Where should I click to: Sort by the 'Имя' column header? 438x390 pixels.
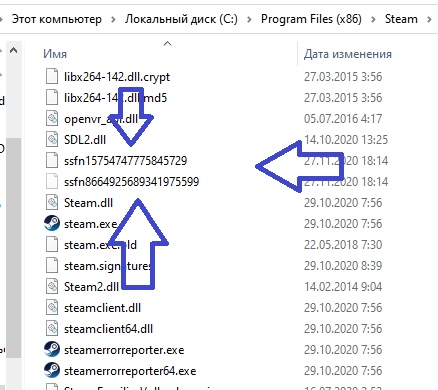pyautogui.click(x=55, y=54)
